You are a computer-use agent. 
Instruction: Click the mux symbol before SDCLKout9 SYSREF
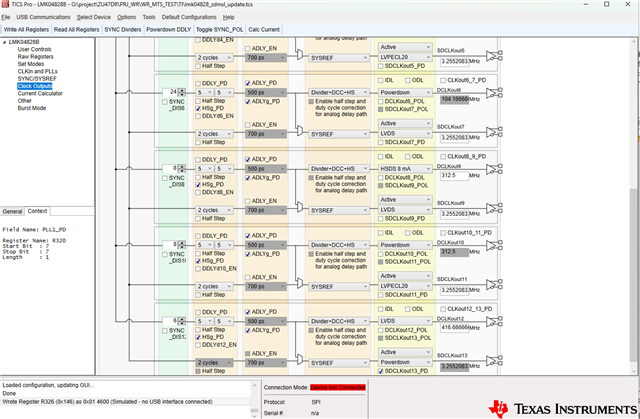pos(300,207)
